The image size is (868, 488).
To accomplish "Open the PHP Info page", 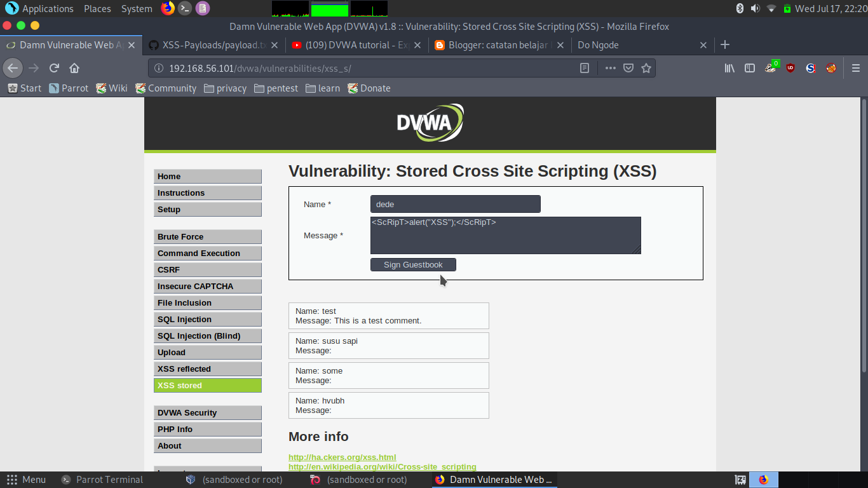I will click(208, 430).
